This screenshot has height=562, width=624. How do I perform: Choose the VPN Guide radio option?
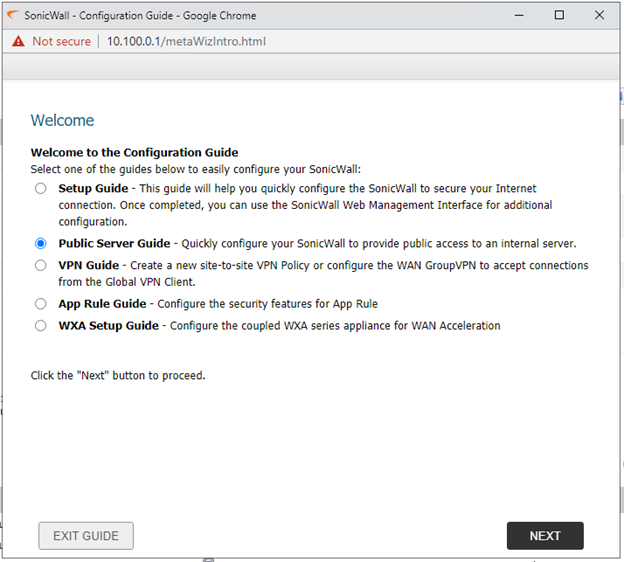[40, 265]
